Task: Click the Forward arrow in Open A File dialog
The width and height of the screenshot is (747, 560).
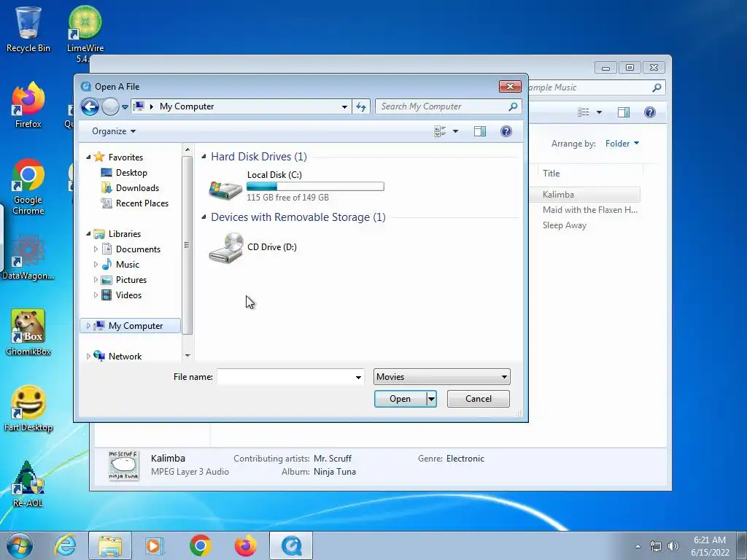Action: [110, 106]
